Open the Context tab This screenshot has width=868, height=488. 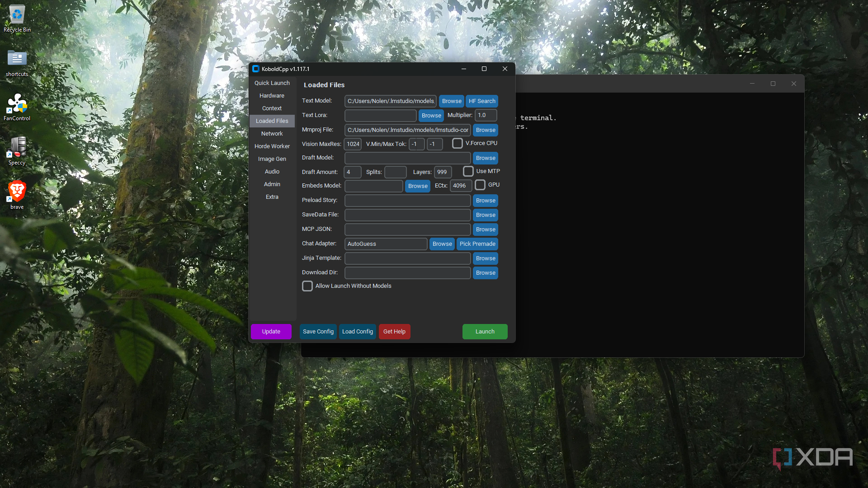pos(272,108)
